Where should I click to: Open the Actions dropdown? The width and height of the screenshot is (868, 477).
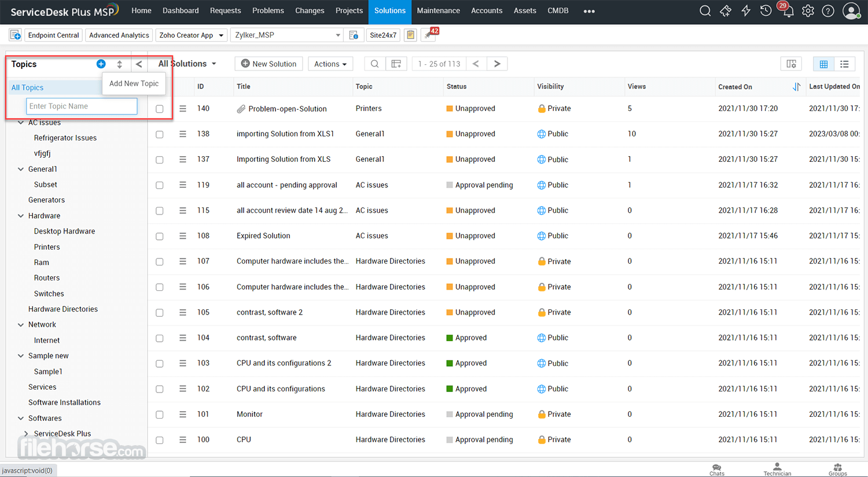(x=330, y=64)
